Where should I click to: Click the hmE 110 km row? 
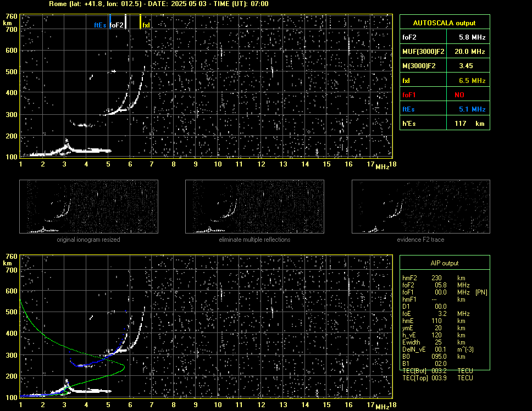pyautogui.click(x=433, y=321)
